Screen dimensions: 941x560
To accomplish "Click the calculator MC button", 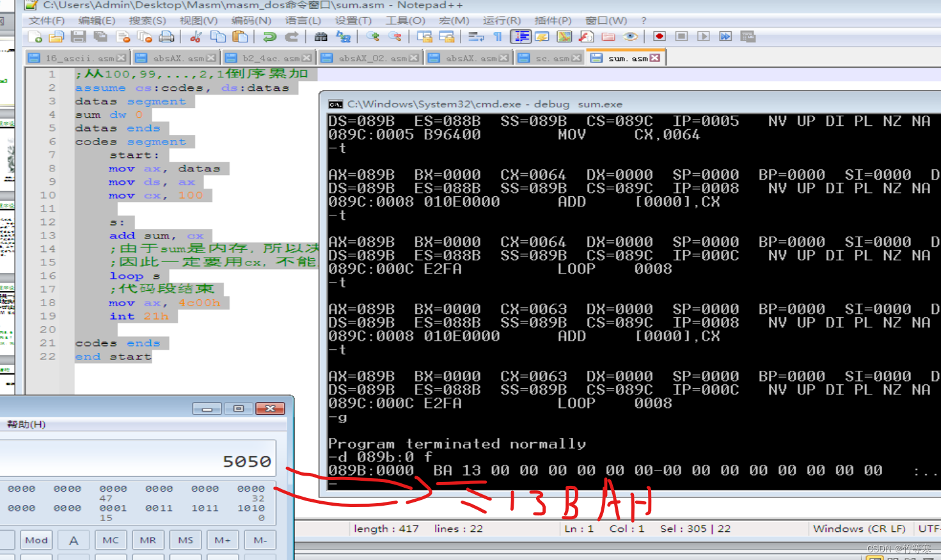I will pyautogui.click(x=111, y=540).
